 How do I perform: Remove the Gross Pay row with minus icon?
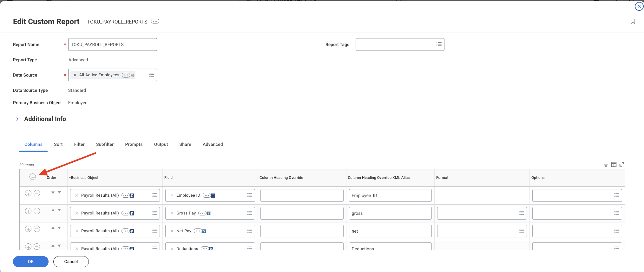tap(37, 211)
